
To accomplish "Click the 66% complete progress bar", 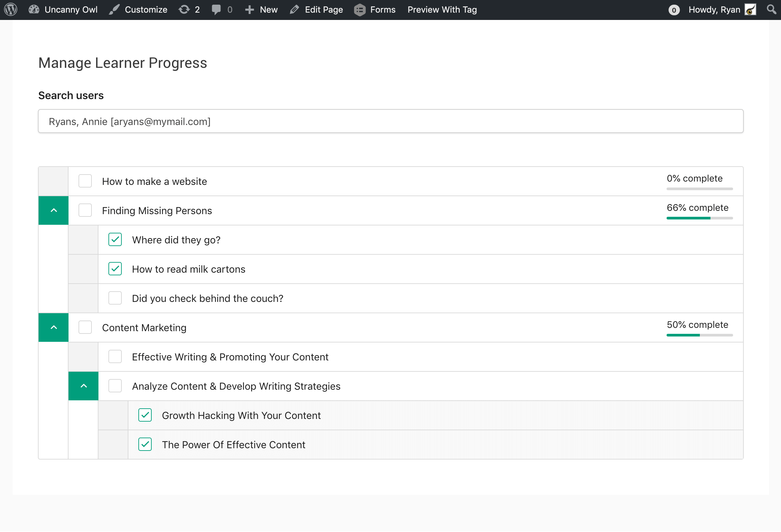I will point(700,218).
